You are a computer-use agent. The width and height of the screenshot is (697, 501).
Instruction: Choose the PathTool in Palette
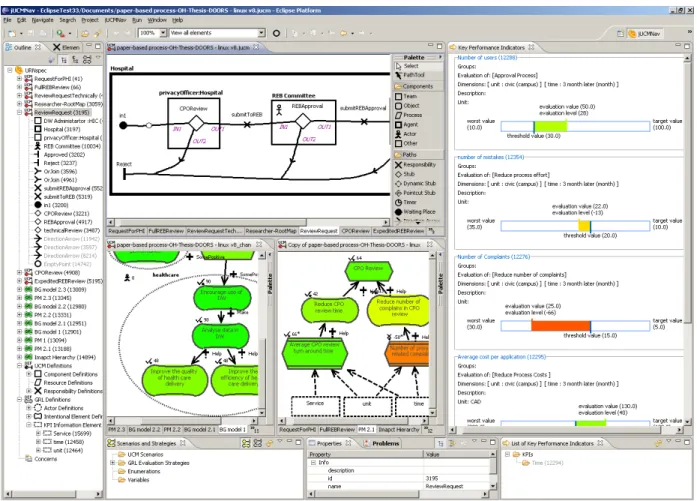tap(413, 75)
